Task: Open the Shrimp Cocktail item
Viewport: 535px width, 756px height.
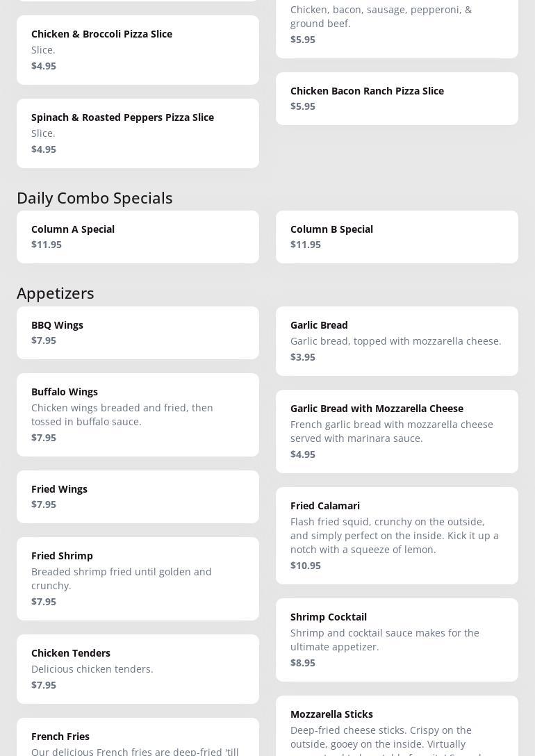Action: point(396,640)
